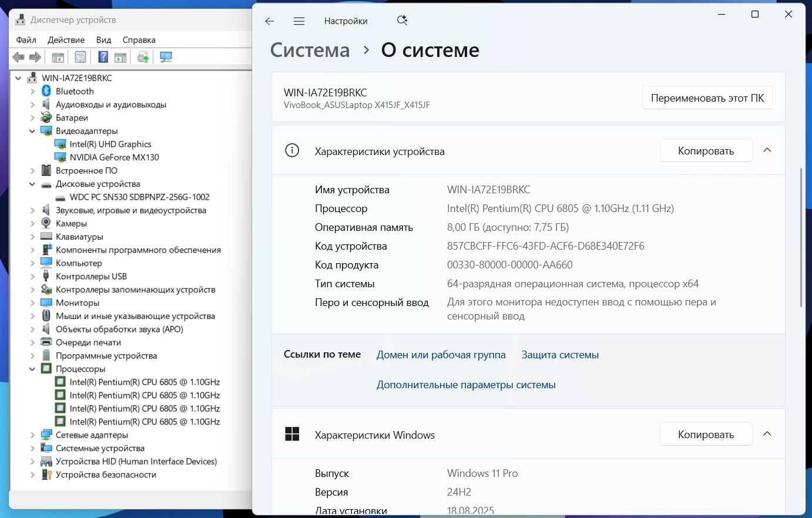Collapse the Характеристики Windows section

click(x=767, y=434)
